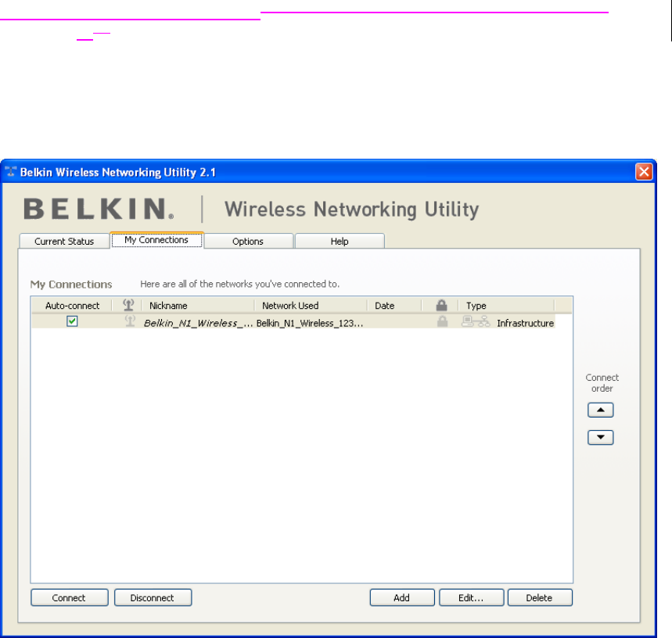This screenshot has height=638, width=672.
Task: Move connection down in connect order
Action: click(601, 437)
